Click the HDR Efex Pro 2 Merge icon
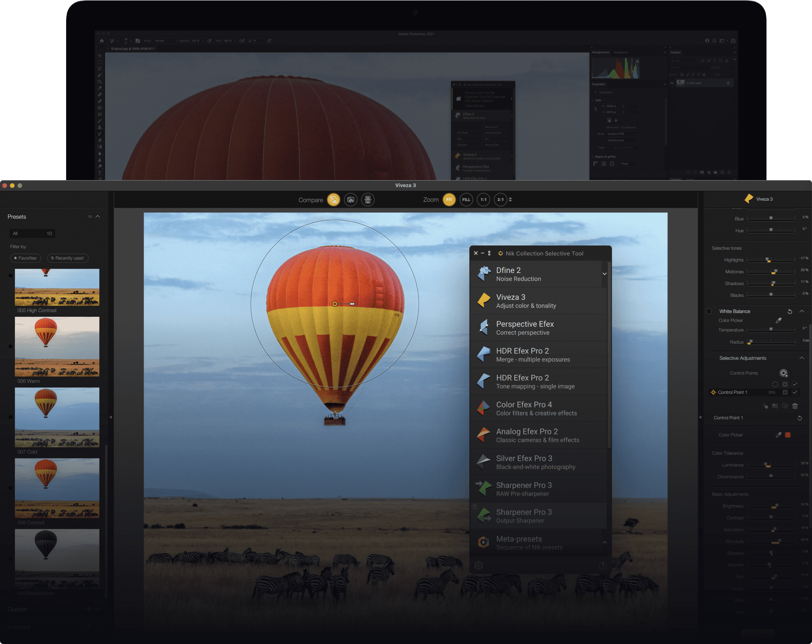This screenshot has width=812, height=644. [484, 354]
